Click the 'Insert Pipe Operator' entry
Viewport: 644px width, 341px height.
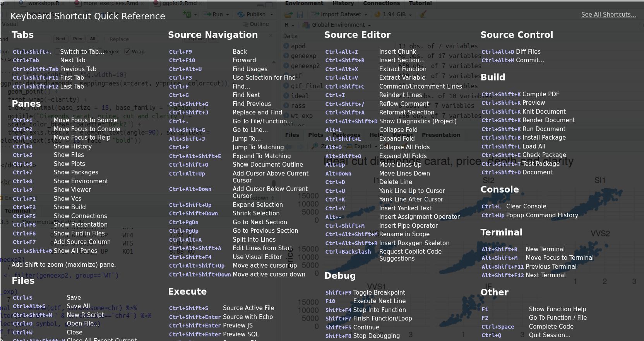click(408, 225)
